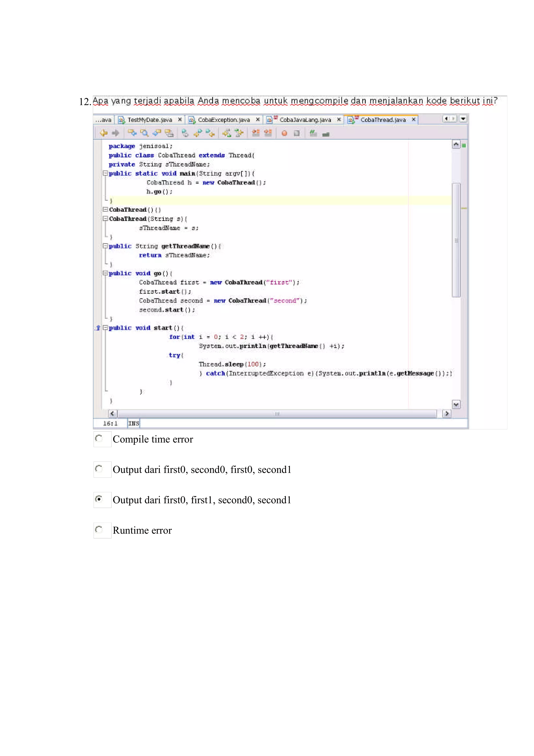Click the 'first.start();' code line

click(165, 292)
